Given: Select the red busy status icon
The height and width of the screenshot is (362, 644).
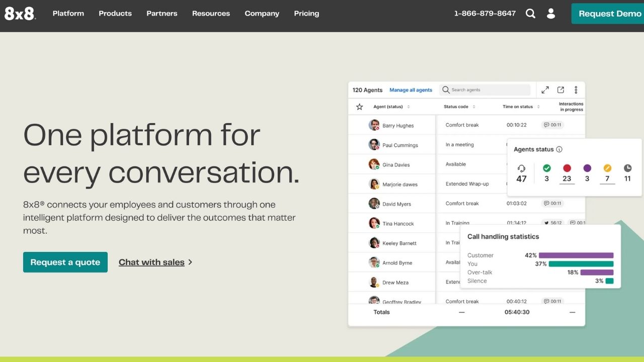Looking at the screenshot, I should click(567, 168).
